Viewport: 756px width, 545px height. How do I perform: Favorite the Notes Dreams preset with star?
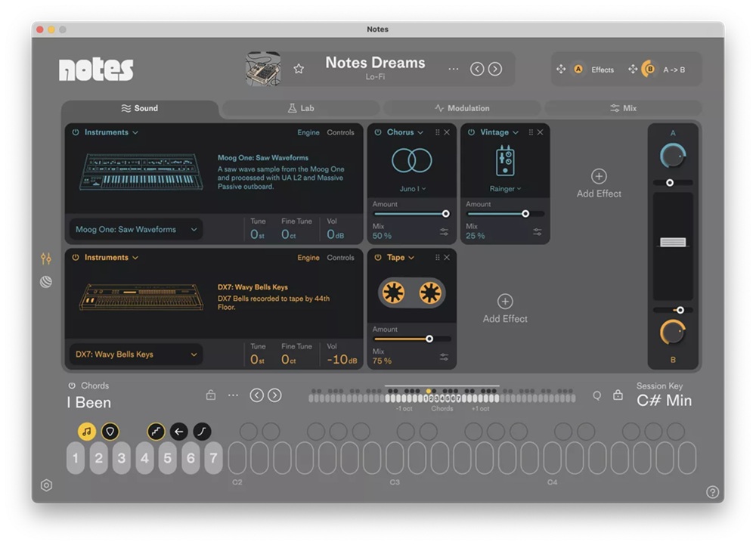[299, 69]
